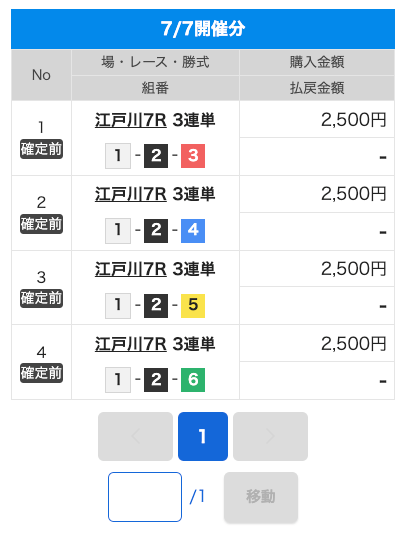Click the red boat number 3 badge
This screenshot has width=407, height=537.
click(x=193, y=156)
